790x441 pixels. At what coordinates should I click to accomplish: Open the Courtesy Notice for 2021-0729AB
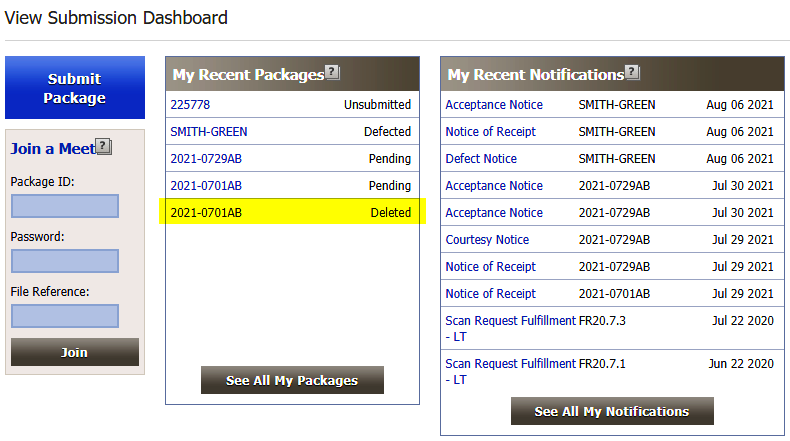487,240
